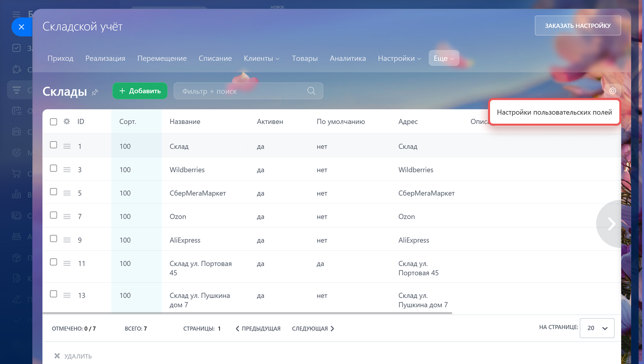Image resolution: width=644 pixels, height=364 pixels.
Task: Open the box cube icon in left sidebar
Action: click(16, 257)
